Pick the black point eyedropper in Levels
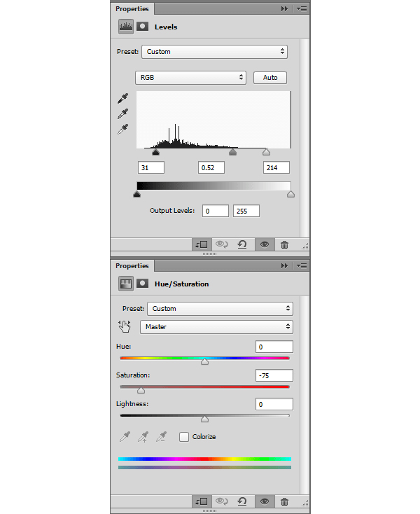Viewport: 420px width, 514px height. [123, 98]
